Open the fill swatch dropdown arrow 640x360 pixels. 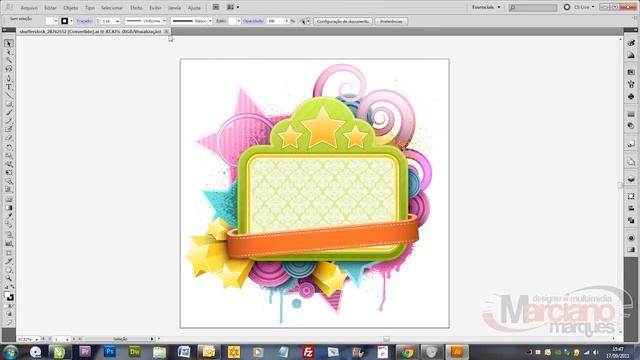tap(56, 21)
